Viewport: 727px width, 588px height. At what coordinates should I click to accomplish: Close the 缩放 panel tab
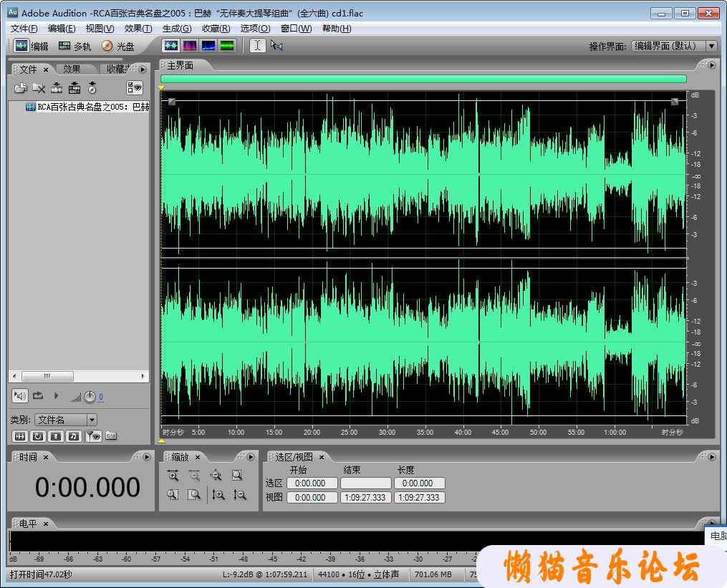[x=198, y=457]
